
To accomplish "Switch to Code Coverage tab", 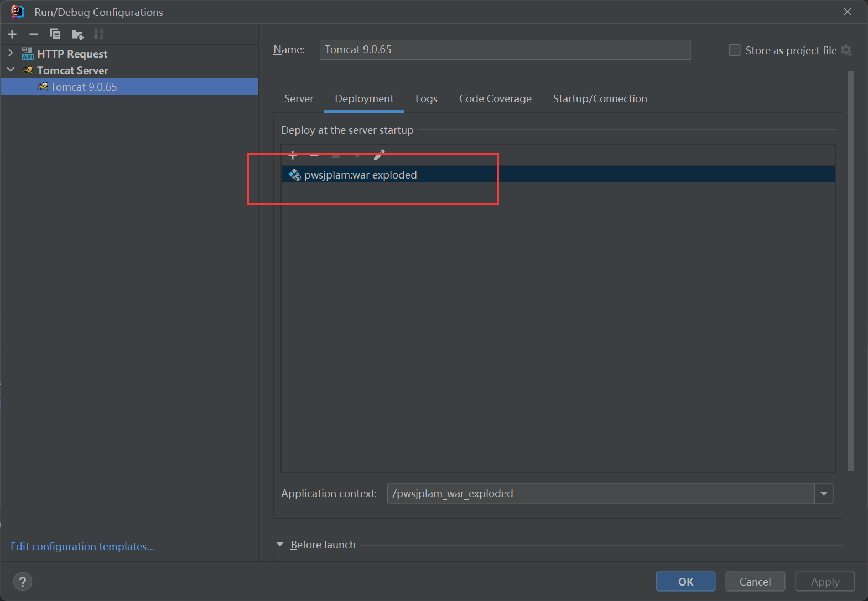I will pyautogui.click(x=495, y=99).
